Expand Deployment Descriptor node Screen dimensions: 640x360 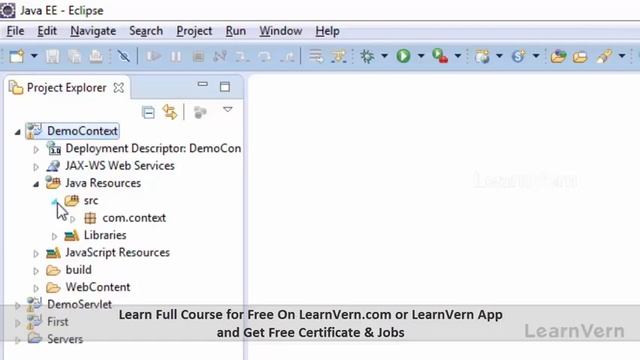36,149
